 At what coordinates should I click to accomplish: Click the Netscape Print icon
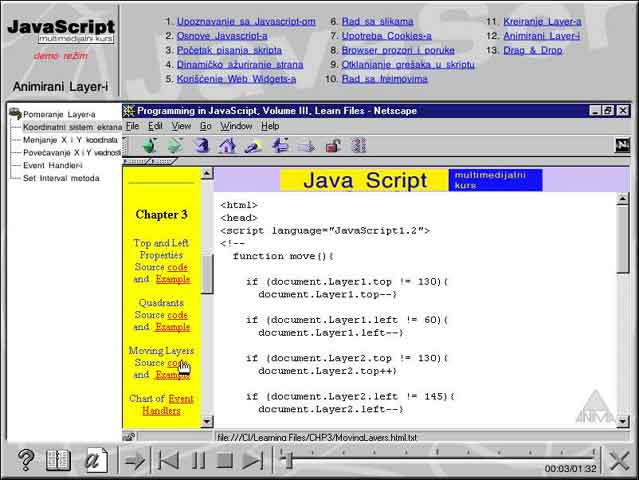tap(306, 146)
